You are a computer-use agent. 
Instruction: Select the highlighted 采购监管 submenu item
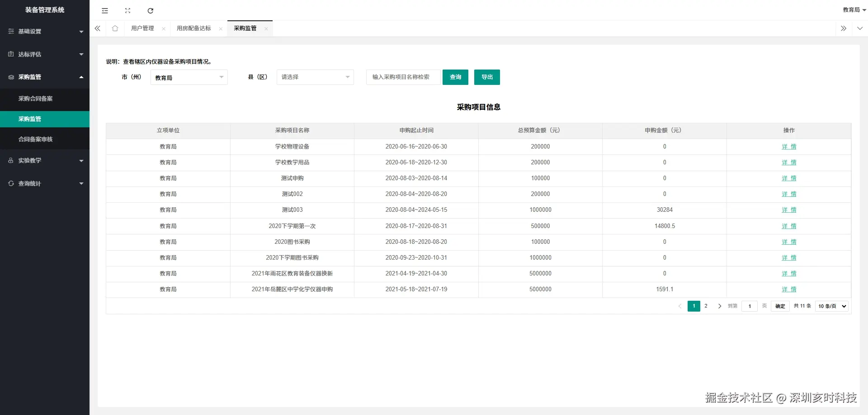[45, 119]
